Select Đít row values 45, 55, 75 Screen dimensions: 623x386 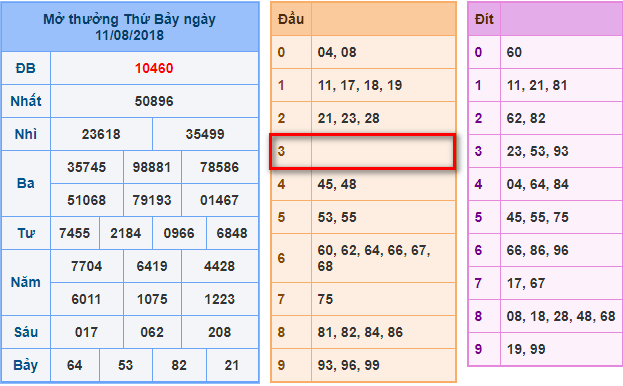[537, 217]
